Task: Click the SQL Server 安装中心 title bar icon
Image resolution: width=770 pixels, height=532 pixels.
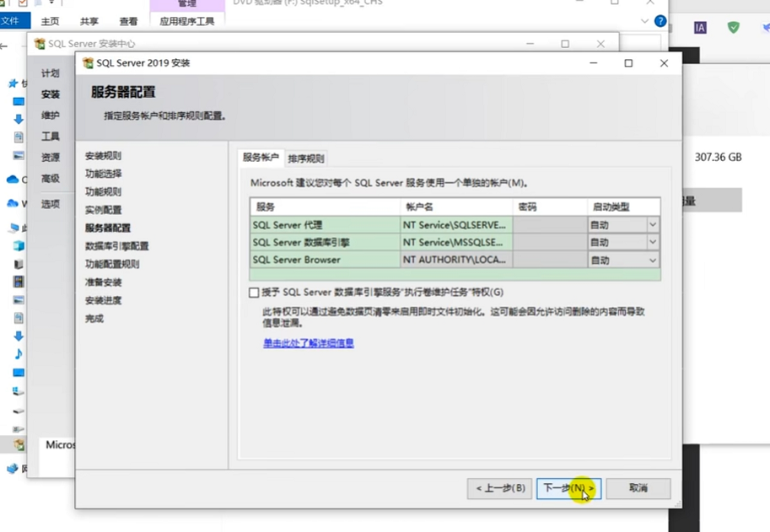Action: (40, 44)
